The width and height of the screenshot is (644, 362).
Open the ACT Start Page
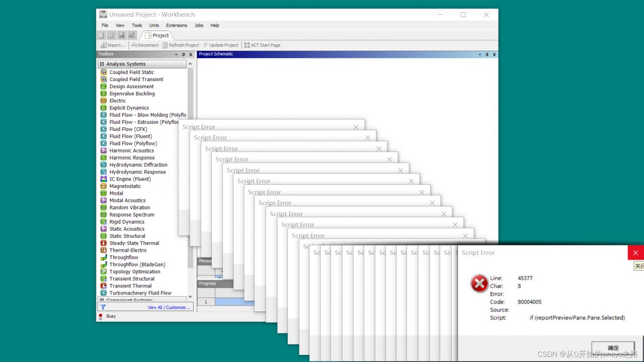262,45
